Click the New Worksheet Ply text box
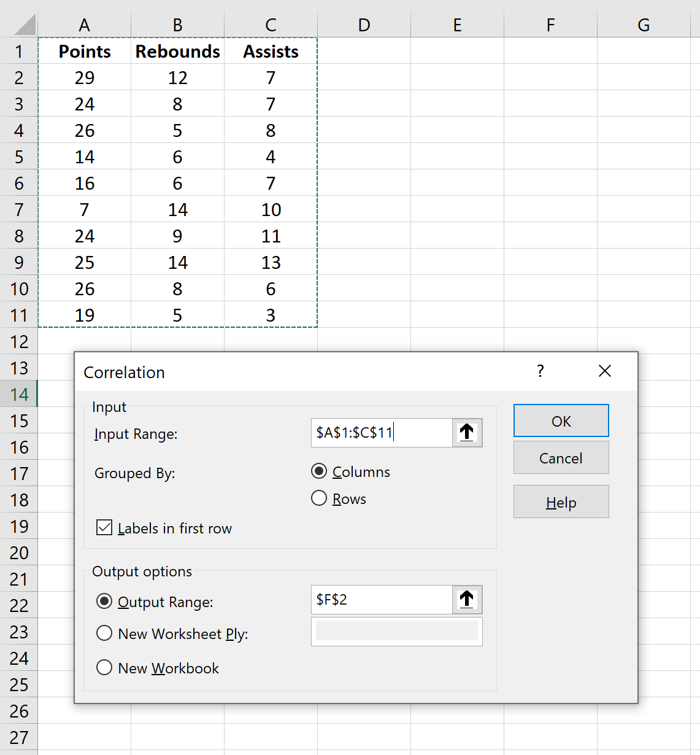Screen dimensions: 700x755 tap(396, 632)
